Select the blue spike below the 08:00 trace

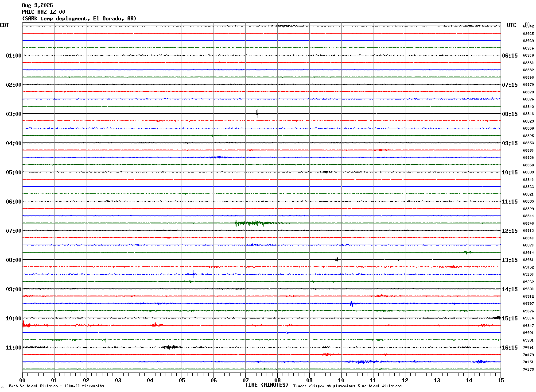(194, 273)
